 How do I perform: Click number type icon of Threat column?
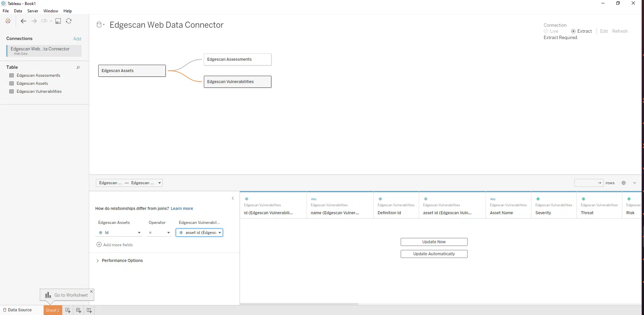(584, 199)
